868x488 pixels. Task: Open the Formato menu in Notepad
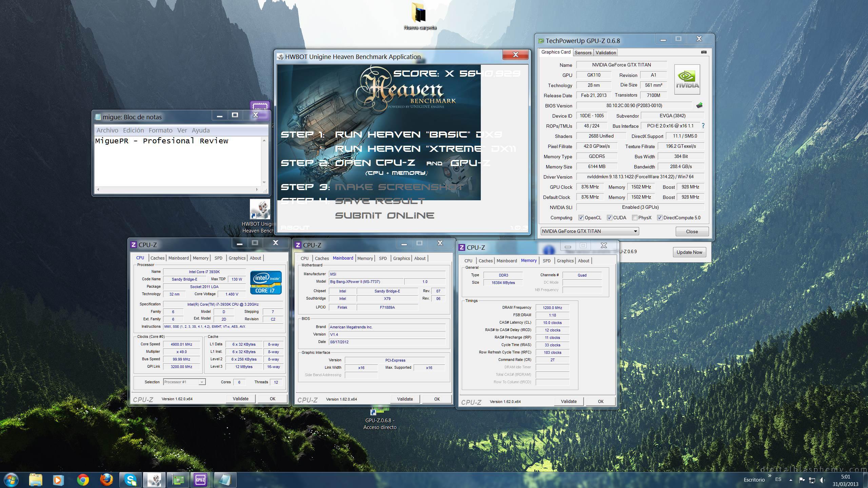coord(160,130)
